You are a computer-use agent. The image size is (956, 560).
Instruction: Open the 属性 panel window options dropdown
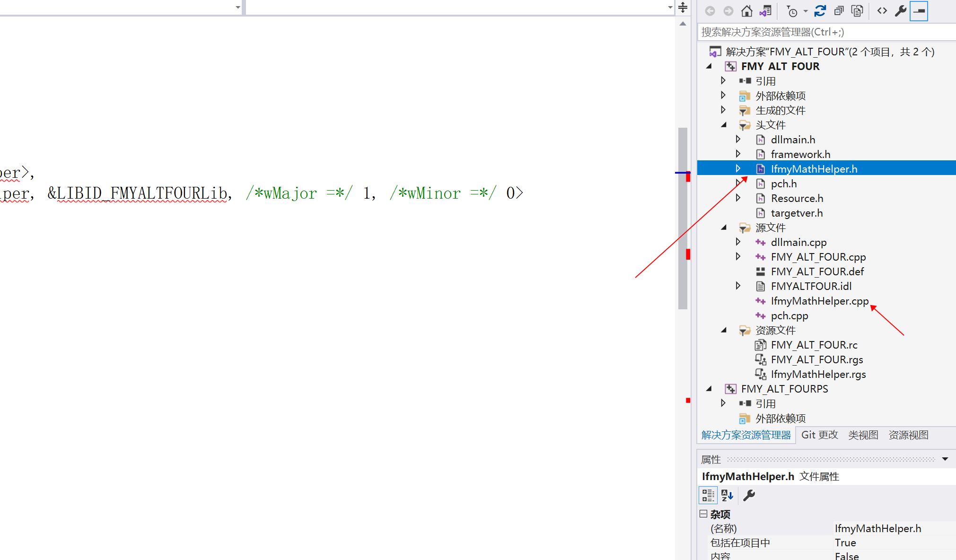pos(945,459)
